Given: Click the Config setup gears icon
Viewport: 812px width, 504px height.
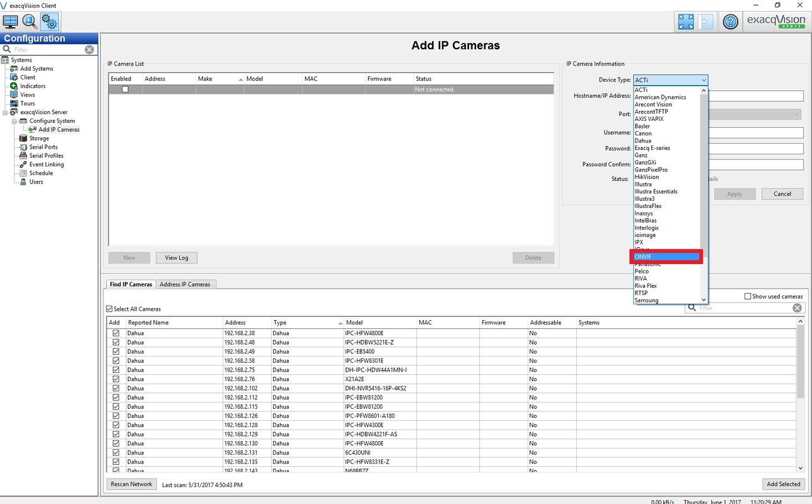Looking at the screenshot, I should point(49,21).
